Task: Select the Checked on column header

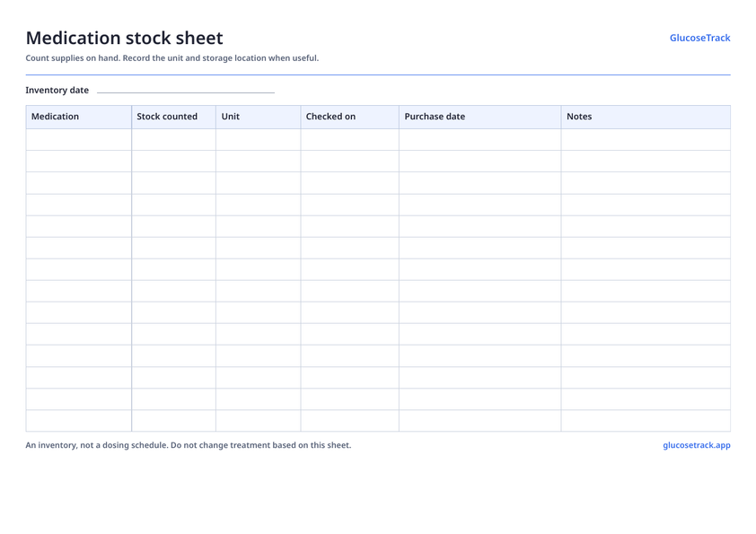Action: pyautogui.click(x=350, y=117)
